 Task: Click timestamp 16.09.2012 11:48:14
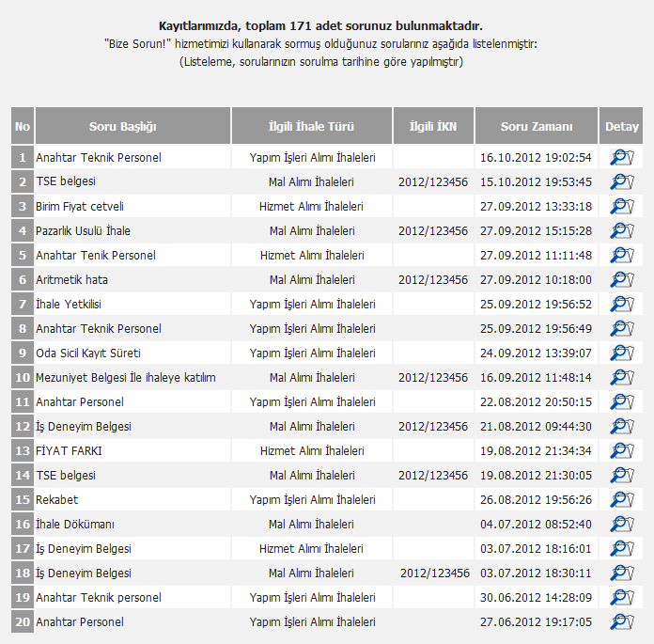coord(536,377)
